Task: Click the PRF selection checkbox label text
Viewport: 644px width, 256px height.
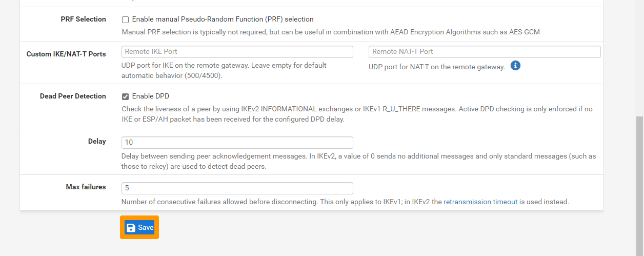Action: [223, 19]
